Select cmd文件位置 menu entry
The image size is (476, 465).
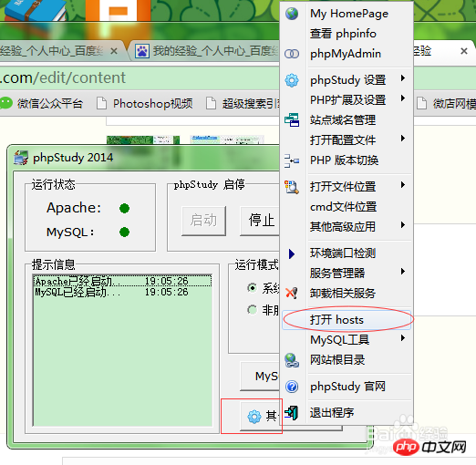[x=347, y=207]
